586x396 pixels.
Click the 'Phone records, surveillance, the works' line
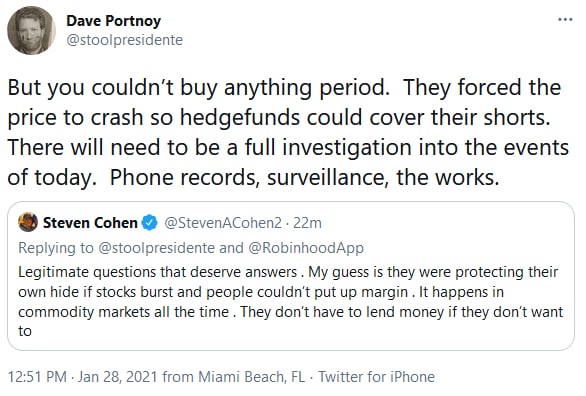(x=304, y=177)
